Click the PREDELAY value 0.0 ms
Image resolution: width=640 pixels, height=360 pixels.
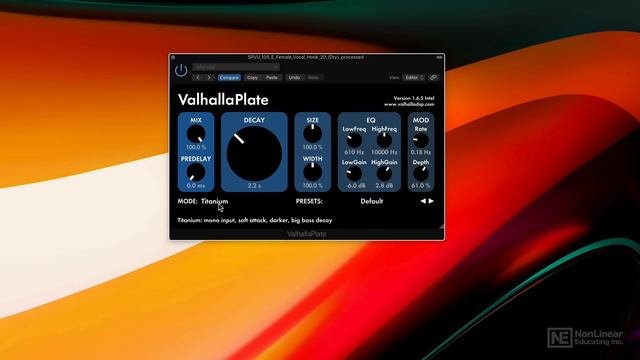196,185
